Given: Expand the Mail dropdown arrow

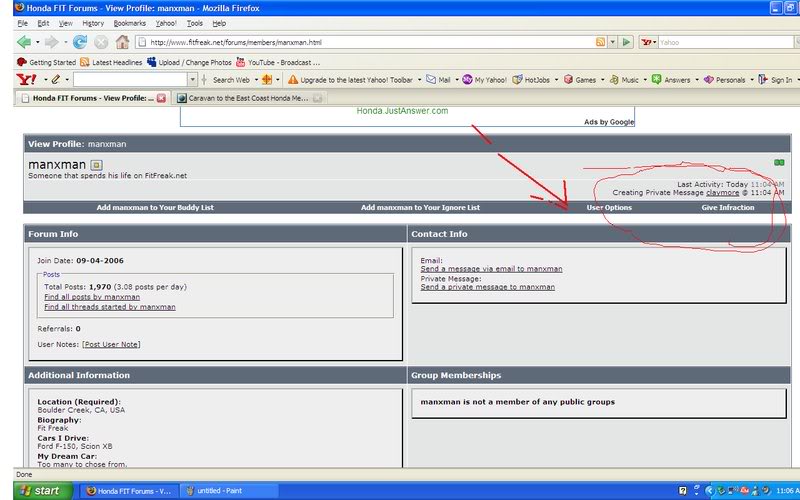Looking at the screenshot, I should point(457,80).
